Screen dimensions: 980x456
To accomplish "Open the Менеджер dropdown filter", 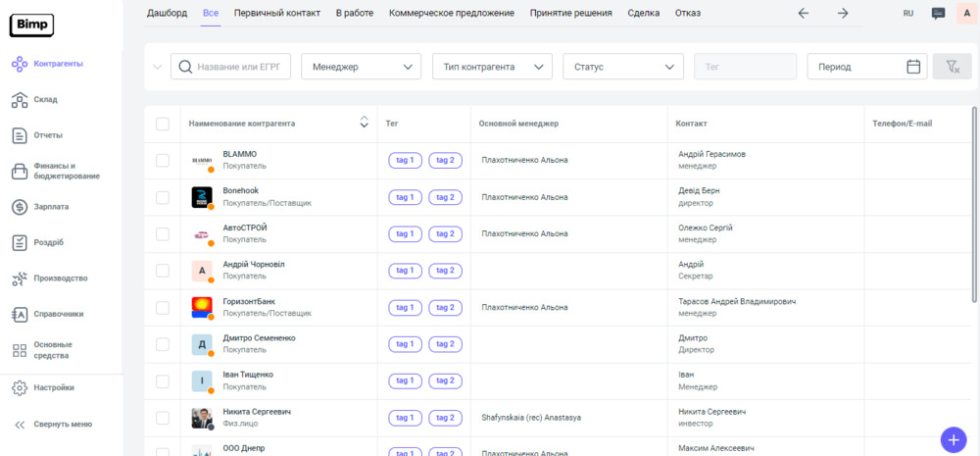I will (361, 67).
